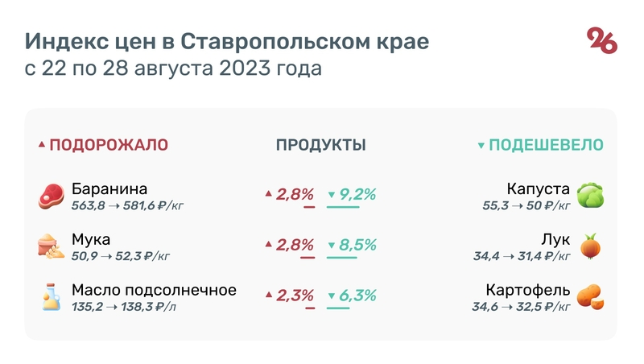Click the green cabbage icon

(591, 196)
